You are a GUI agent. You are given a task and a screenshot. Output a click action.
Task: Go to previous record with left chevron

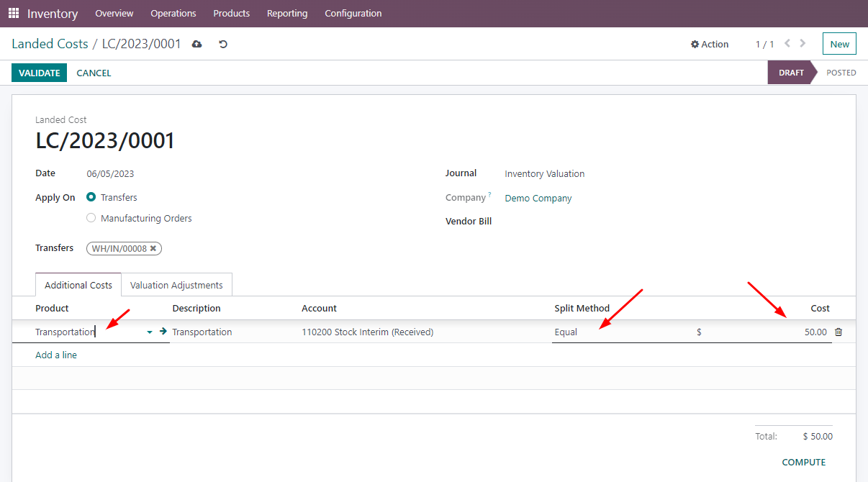click(x=787, y=43)
